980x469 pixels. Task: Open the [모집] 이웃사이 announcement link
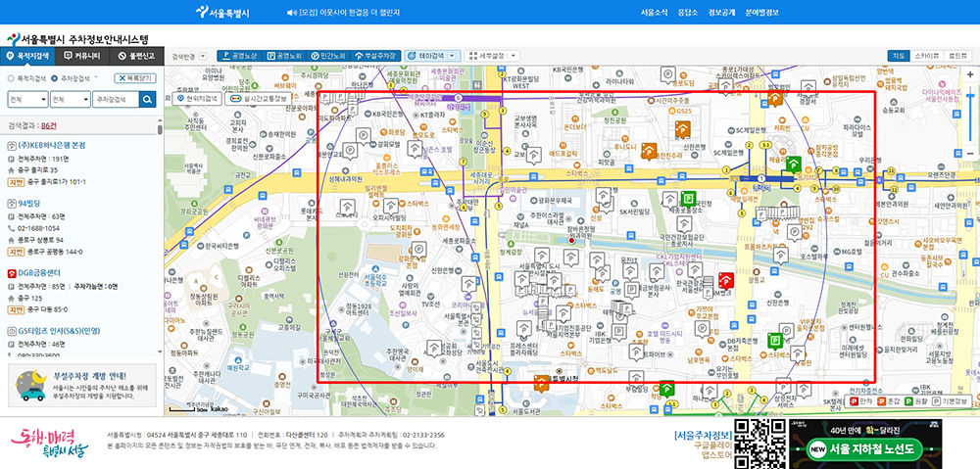(349, 13)
